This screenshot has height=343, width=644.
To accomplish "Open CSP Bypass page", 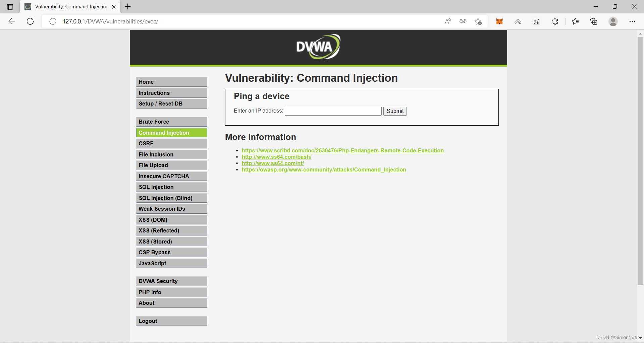I will pos(172,252).
